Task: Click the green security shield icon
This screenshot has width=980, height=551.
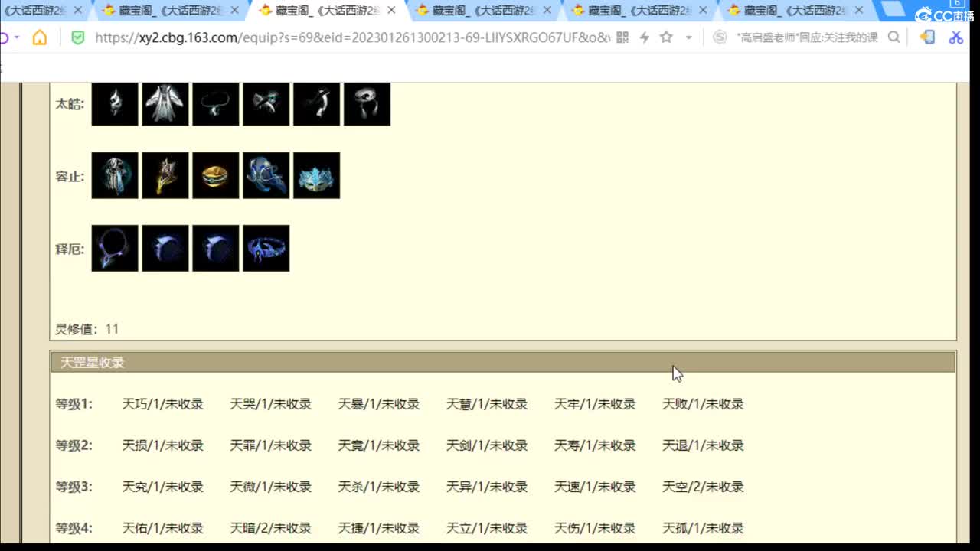Action: pyautogui.click(x=77, y=37)
